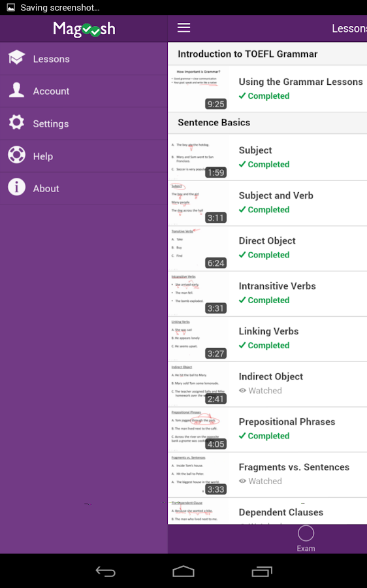The height and width of the screenshot is (588, 367).
Task: Tap the Help lifebuoy icon
Action: (x=16, y=155)
